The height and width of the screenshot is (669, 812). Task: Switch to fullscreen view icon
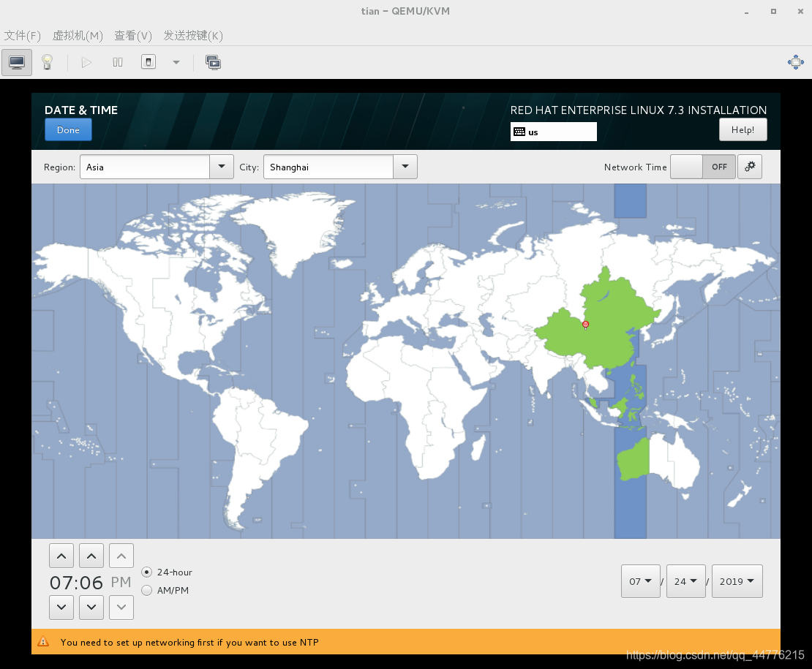[x=795, y=63]
